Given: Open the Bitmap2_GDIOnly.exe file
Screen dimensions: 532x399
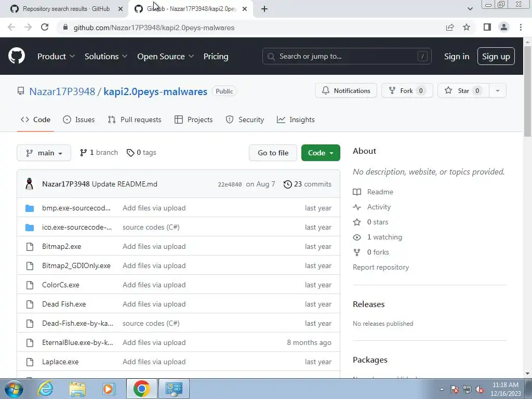Looking at the screenshot, I should click(76, 265).
